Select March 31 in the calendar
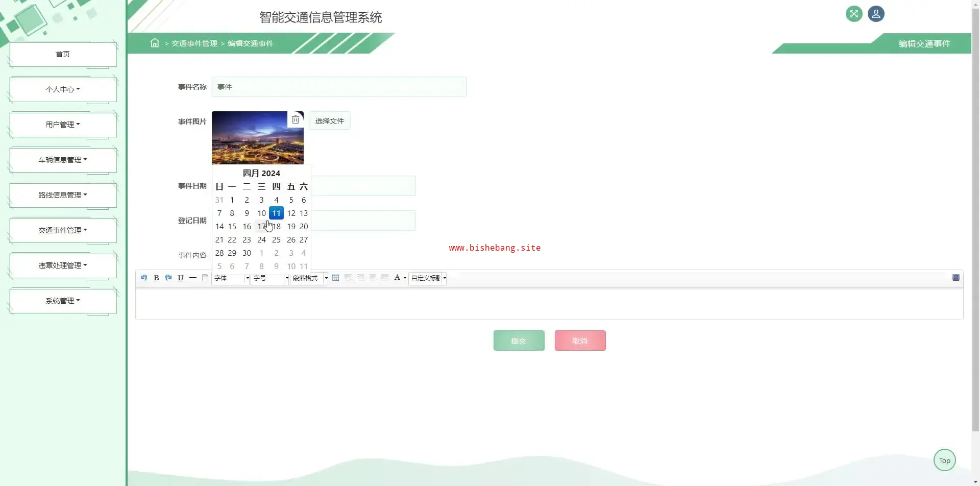Viewport: 980px width, 486px height. tap(219, 200)
